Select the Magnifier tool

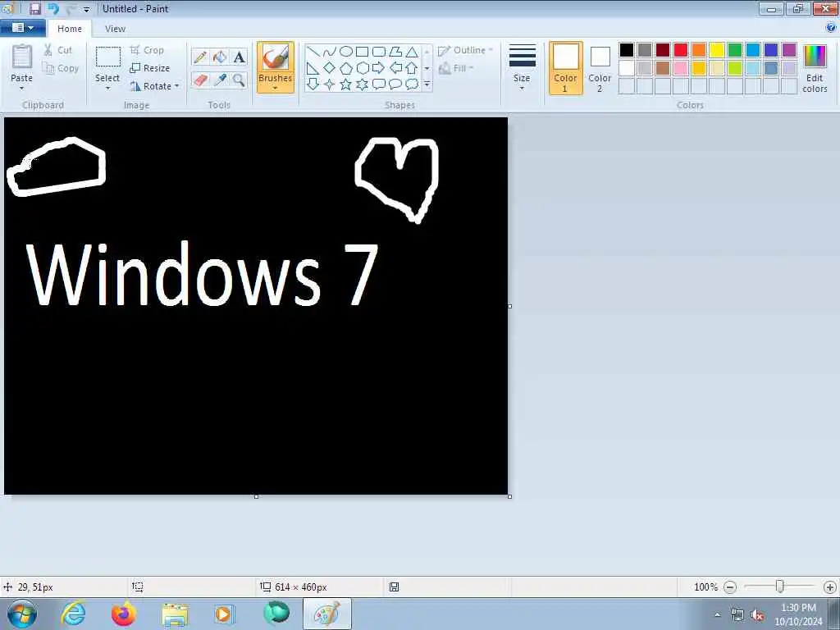tap(239, 80)
